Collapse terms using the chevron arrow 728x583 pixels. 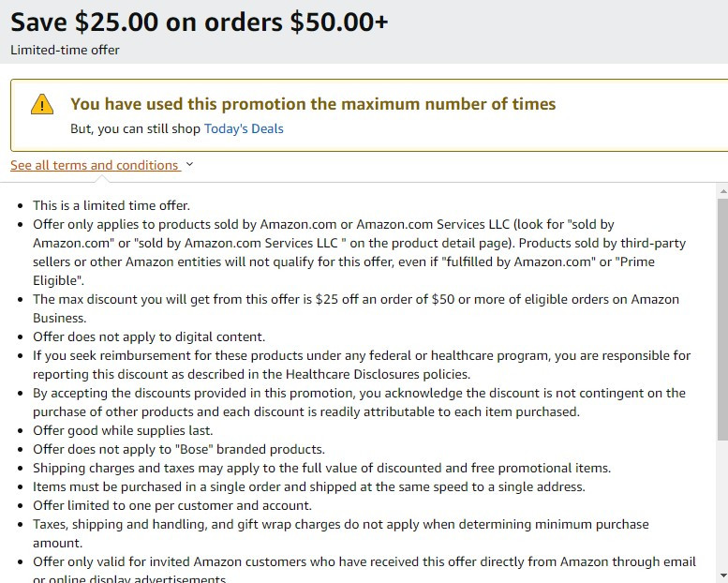click(x=189, y=164)
